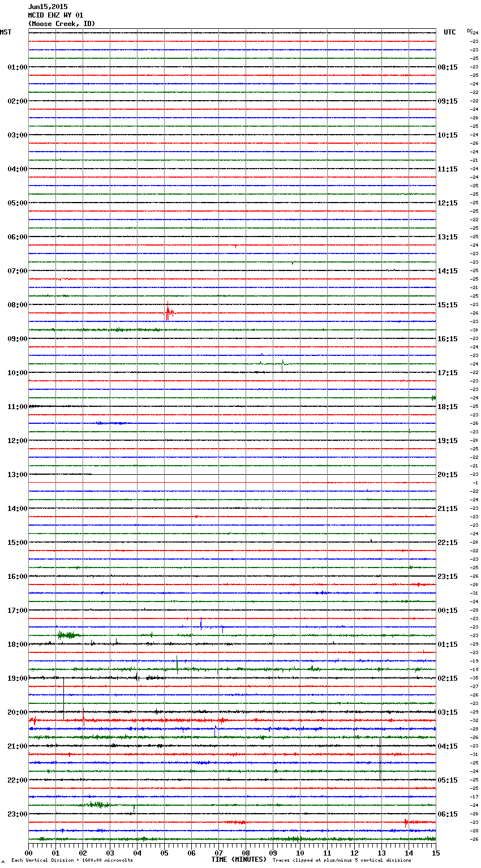Click the blue spike near minute 6 on 17:30 trace
481x868 pixels.
[x=201, y=624]
